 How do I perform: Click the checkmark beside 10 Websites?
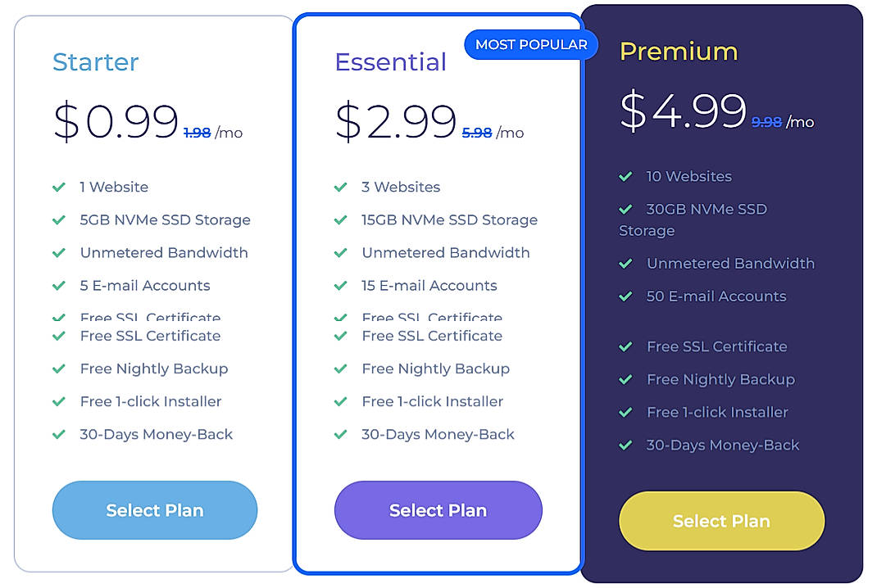point(626,176)
